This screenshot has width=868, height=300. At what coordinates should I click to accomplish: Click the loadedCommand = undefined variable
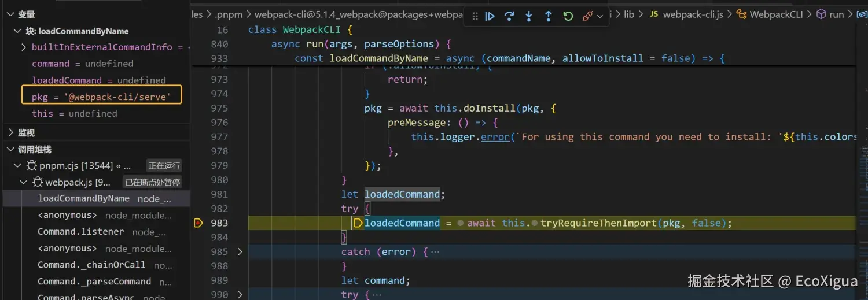click(98, 80)
